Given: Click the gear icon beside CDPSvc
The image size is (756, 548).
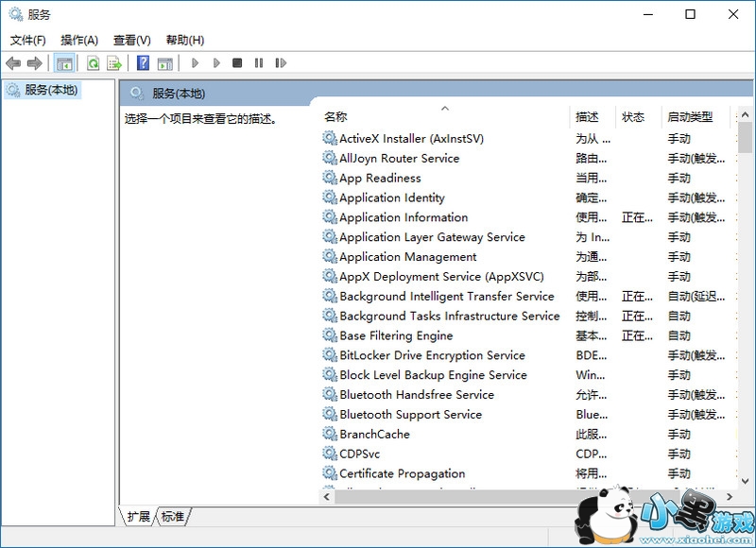Looking at the screenshot, I should click(330, 454).
